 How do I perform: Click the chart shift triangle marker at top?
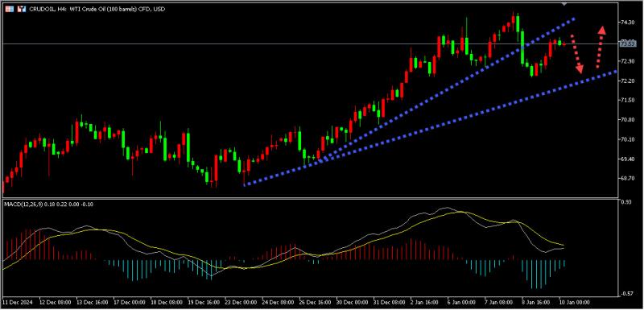pos(564,3)
